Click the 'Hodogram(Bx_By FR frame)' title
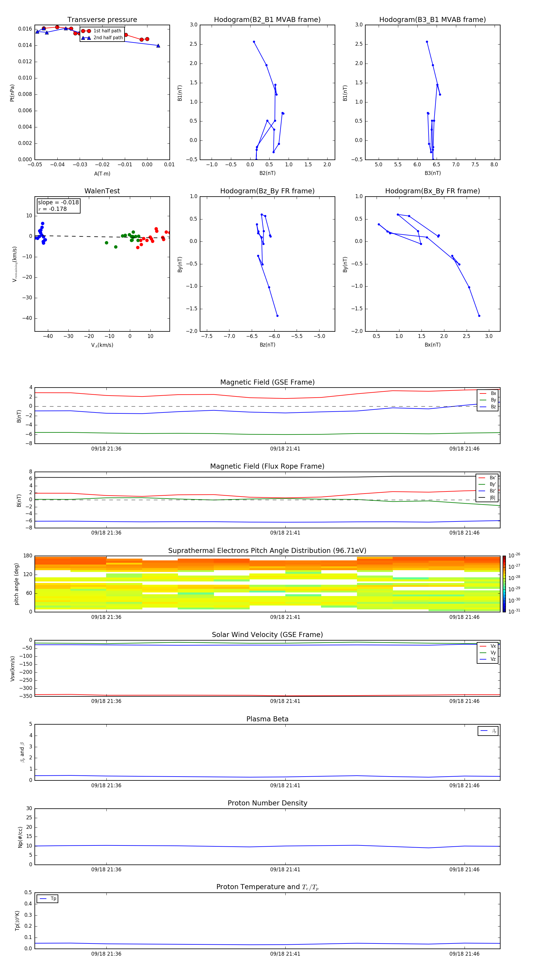This screenshot has width=535, height=980. pyautogui.click(x=432, y=191)
